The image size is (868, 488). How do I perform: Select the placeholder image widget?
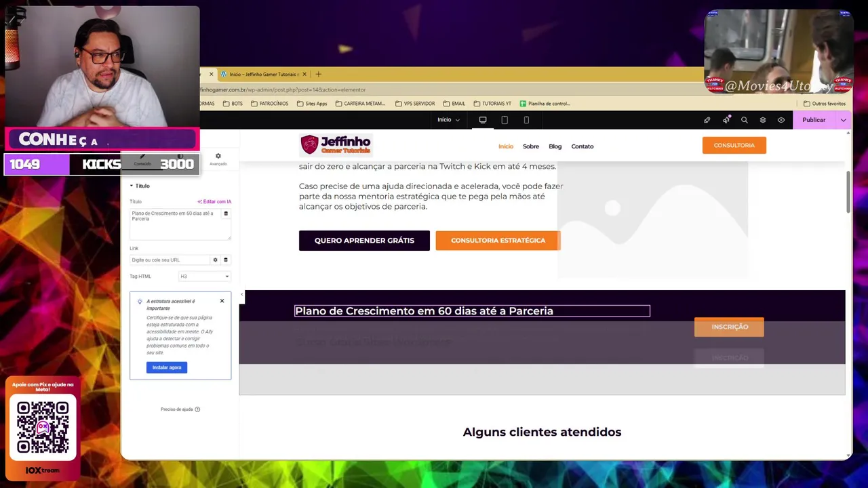652,220
